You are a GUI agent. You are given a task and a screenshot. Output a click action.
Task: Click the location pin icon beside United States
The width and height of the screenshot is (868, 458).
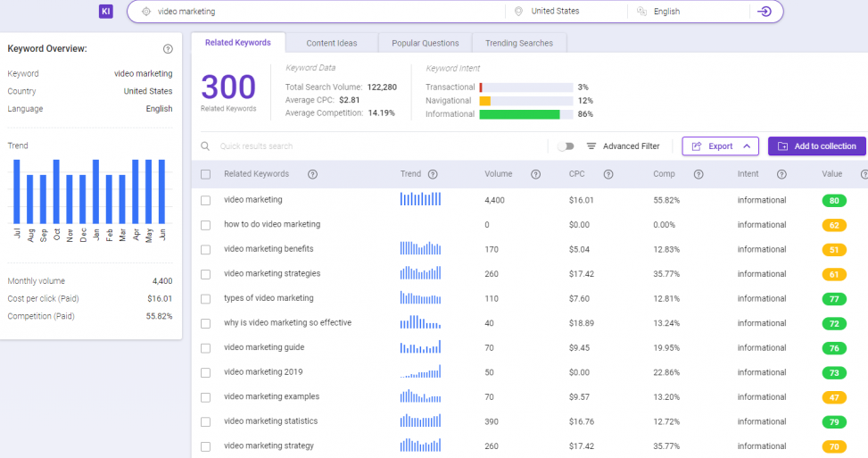pyautogui.click(x=518, y=11)
